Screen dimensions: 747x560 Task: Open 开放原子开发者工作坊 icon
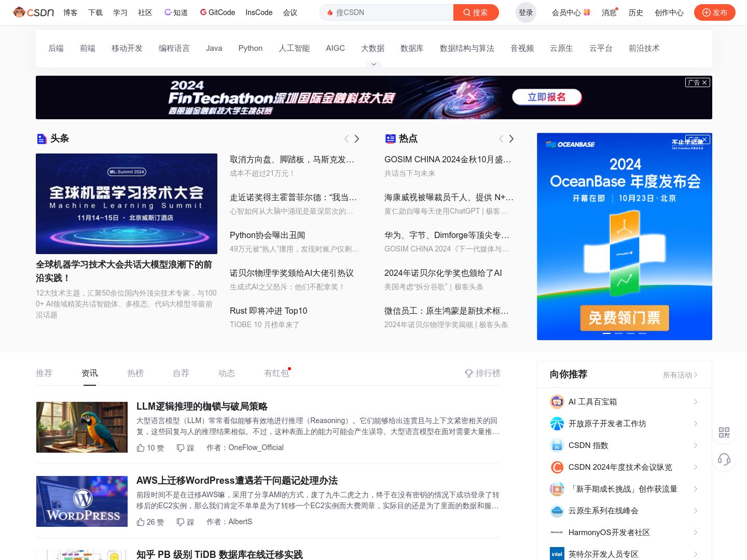coord(557,424)
